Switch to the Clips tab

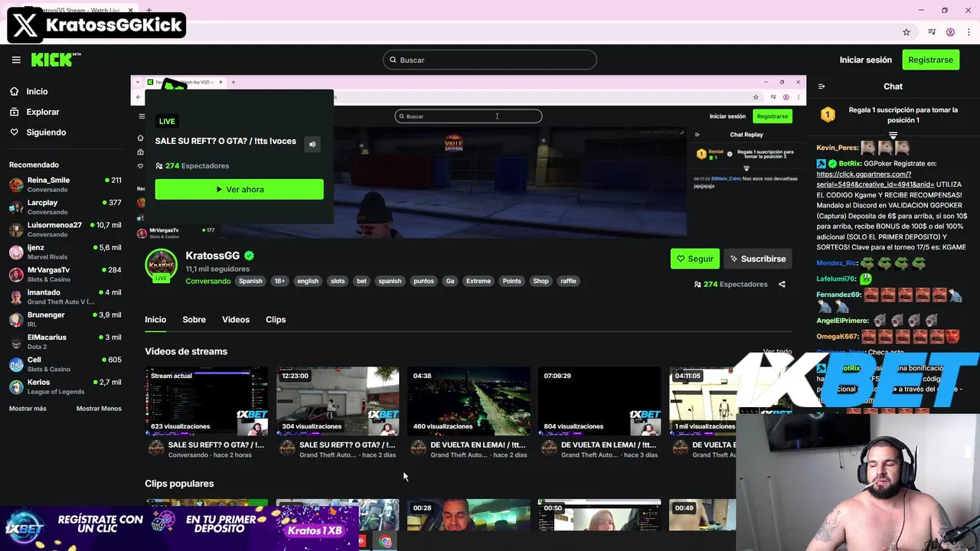click(x=276, y=320)
